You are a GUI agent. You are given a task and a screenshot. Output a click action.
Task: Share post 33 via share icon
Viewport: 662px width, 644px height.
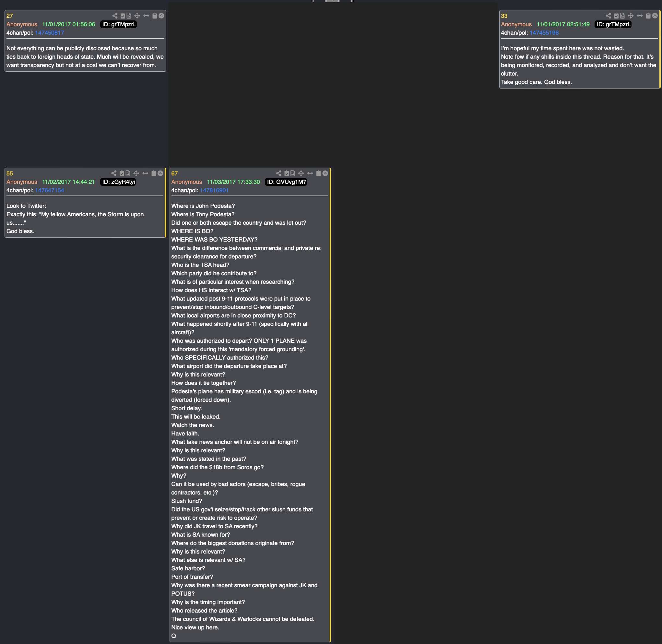(609, 16)
